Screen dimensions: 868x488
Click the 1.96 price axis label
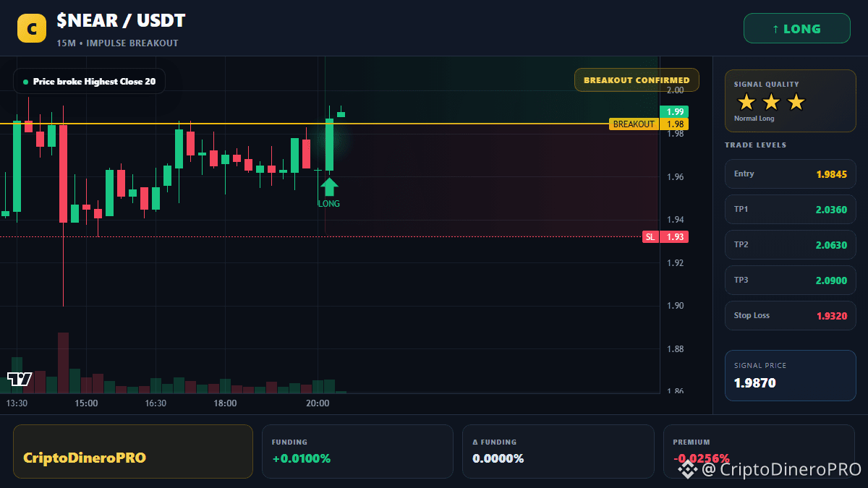point(676,176)
